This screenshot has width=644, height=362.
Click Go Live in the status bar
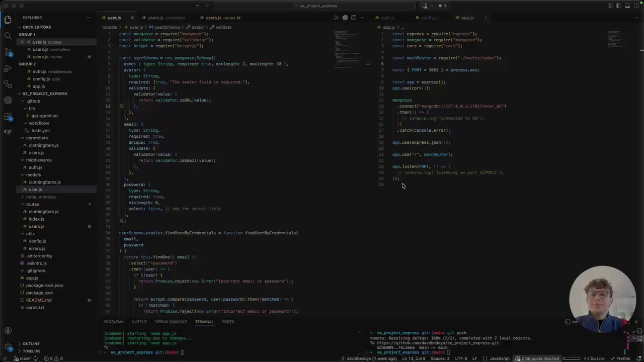(594, 358)
